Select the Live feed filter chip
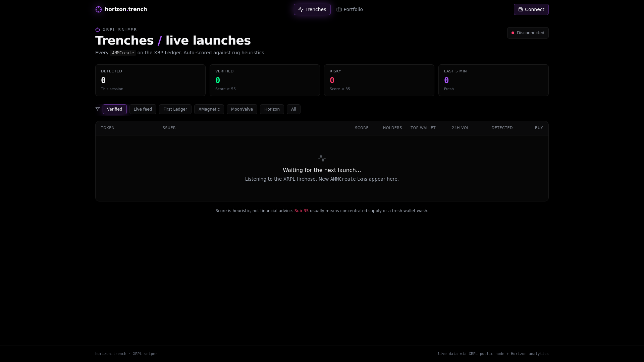The image size is (644, 362). 143,109
